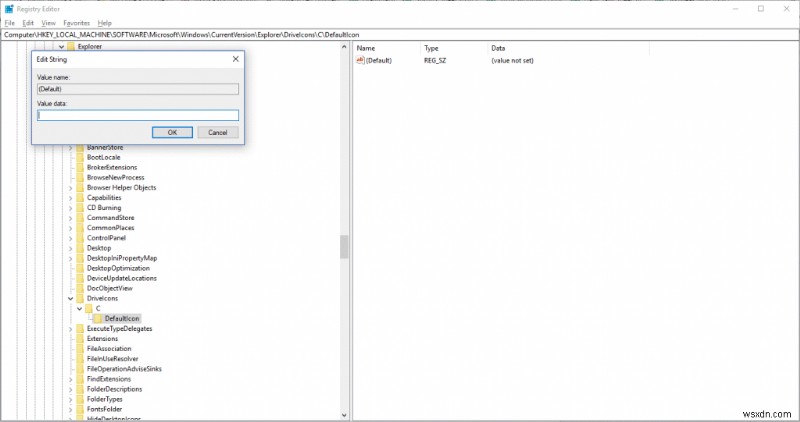Close the Edit String dialog
Viewport: 800px width, 422px height.
pos(236,59)
